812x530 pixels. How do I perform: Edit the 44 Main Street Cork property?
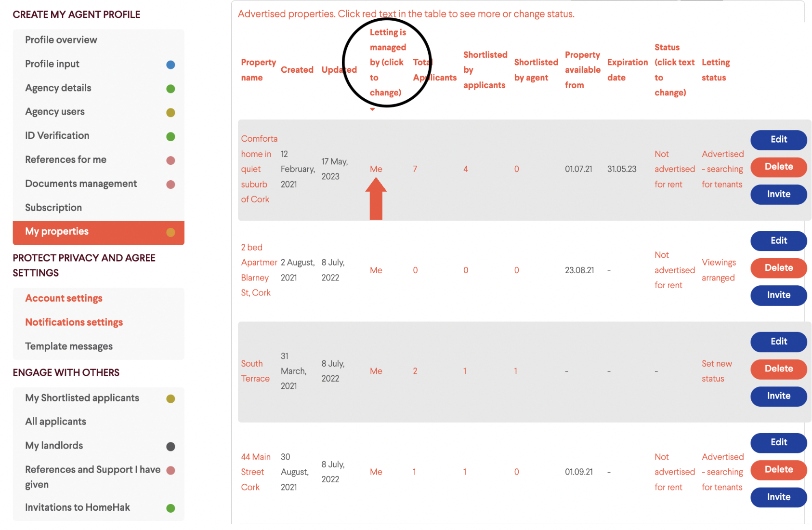tap(779, 442)
